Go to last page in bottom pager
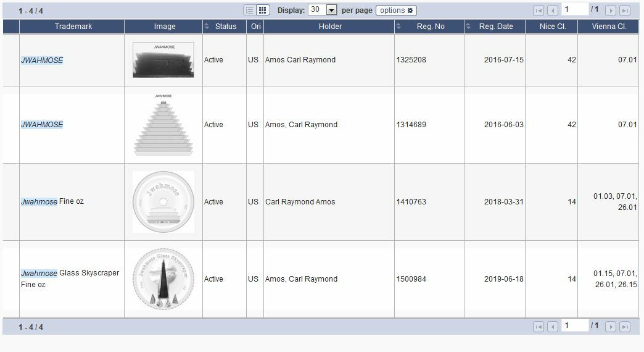 point(625,327)
